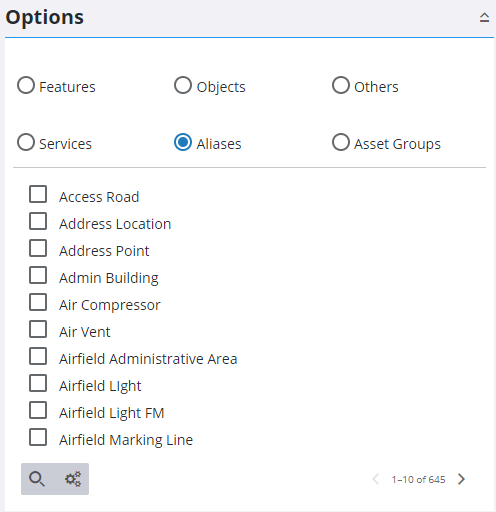
Task: Enable the Address Location checkbox
Action: [x=38, y=221]
